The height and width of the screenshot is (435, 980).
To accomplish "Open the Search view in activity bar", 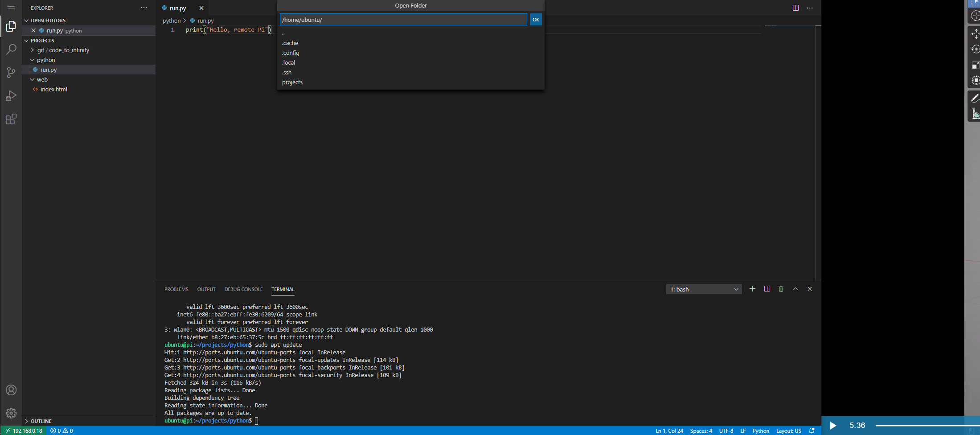I will click(x=11, y=49).
